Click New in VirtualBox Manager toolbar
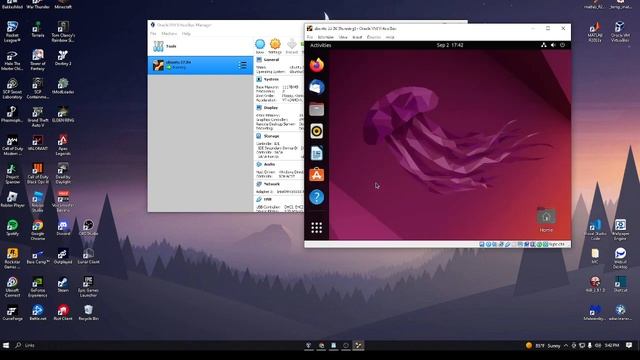 coord(260,46)
